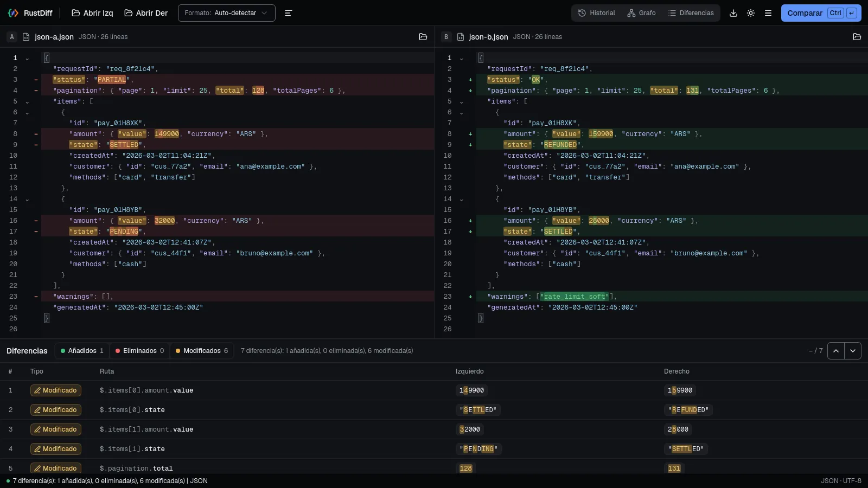Click the Ruta column header
868x488 pixels.
click(x=107, y=371)
